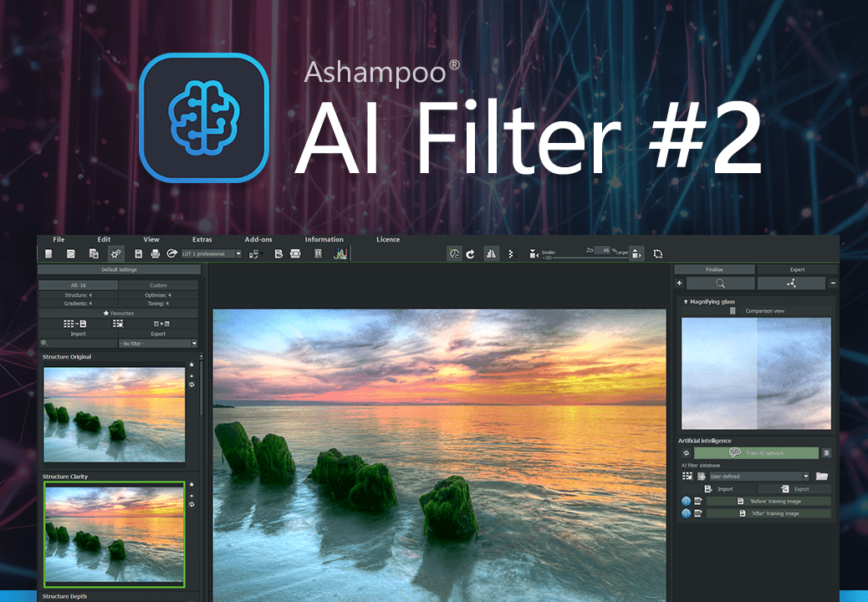Click the Train AI network button
868x602 pixels.
(x=756, y=453)
